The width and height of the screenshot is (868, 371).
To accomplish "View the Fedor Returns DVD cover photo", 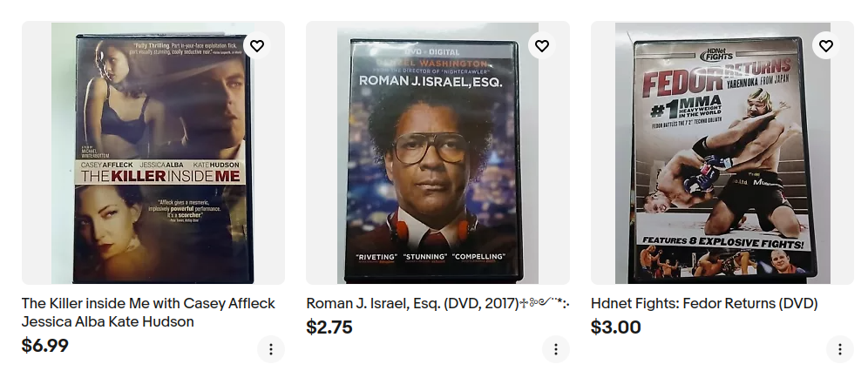I will pos(722,157).
